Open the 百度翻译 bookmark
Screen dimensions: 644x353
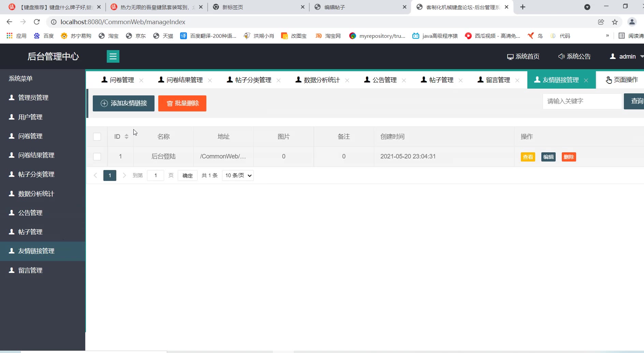[208, 36]
